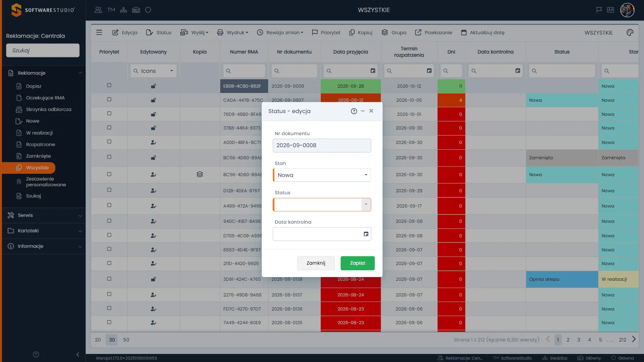Tick checkbox for row CADA-447B-A75C
Image resolution: width=644 pixels, height=362 pixels.
[x=109, y=99]
